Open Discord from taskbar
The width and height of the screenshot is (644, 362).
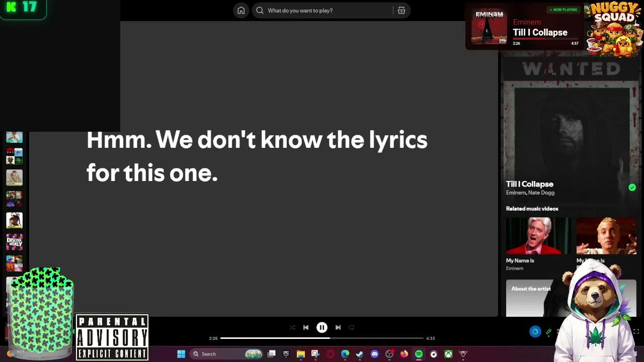[374, 354]
